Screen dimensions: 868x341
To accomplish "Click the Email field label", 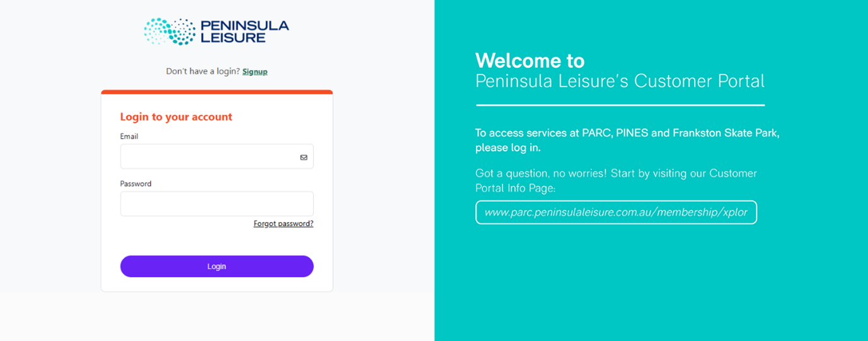I will (129, 136).
